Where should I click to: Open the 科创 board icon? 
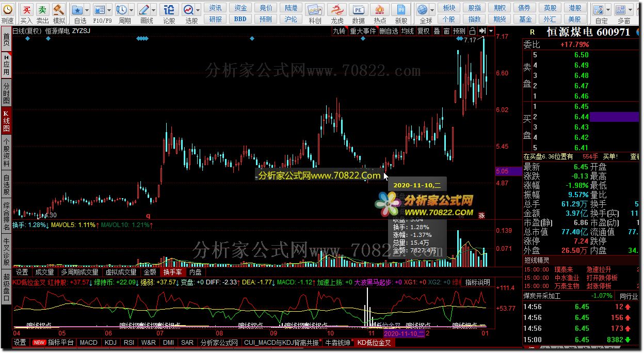coord(315,10)
